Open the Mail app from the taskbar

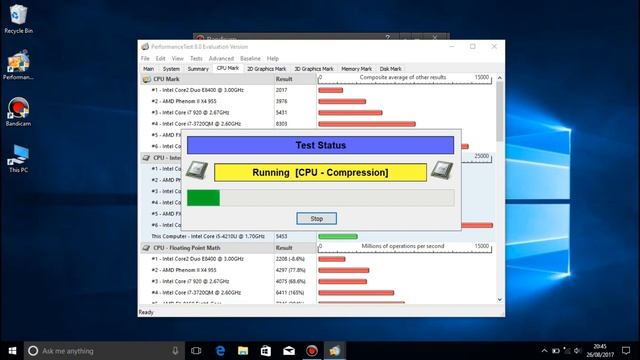click(289, 351)
